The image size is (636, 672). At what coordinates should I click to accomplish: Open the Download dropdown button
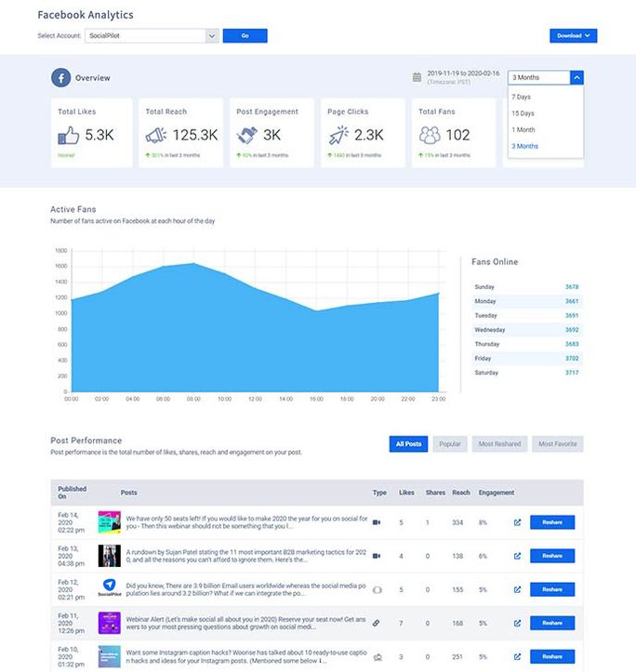[x=573, y=36]
